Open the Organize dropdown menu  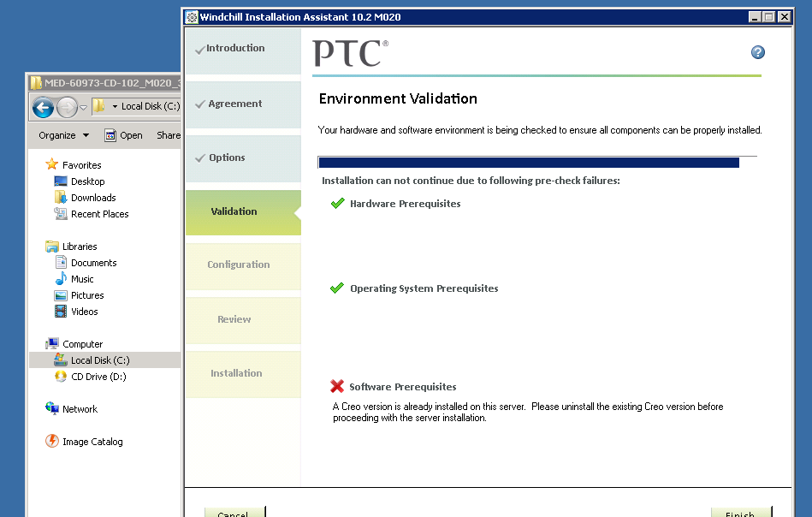pos(63,135)
